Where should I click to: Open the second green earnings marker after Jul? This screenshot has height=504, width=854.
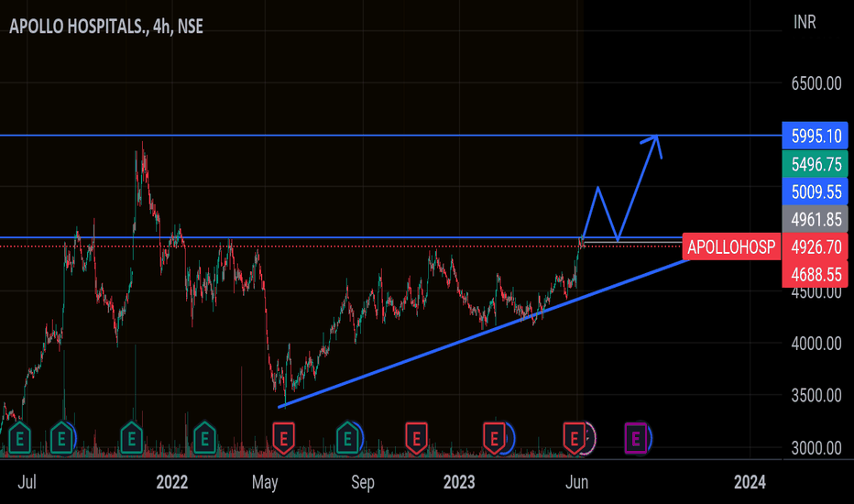pos(61,438)
